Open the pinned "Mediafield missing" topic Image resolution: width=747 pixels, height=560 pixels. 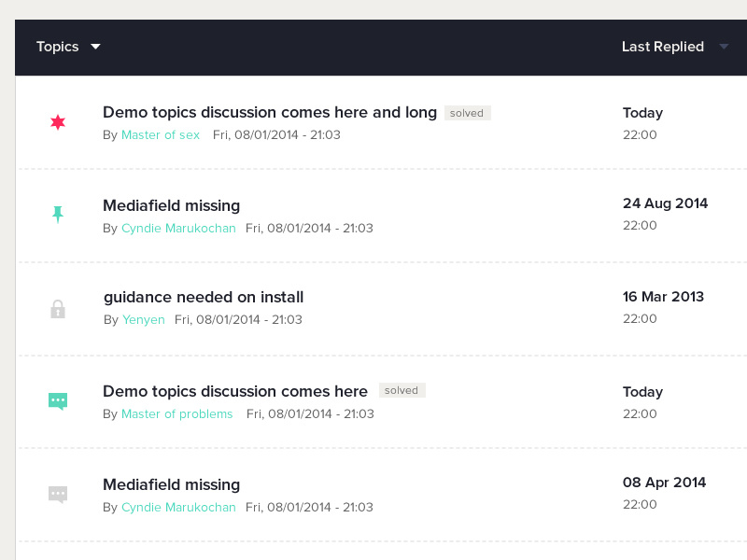pyautogui.click(x=171, y=205)
